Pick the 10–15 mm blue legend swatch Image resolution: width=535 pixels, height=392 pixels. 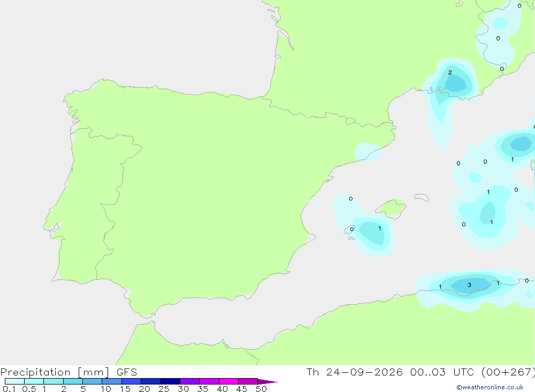(x=112, y=381)
